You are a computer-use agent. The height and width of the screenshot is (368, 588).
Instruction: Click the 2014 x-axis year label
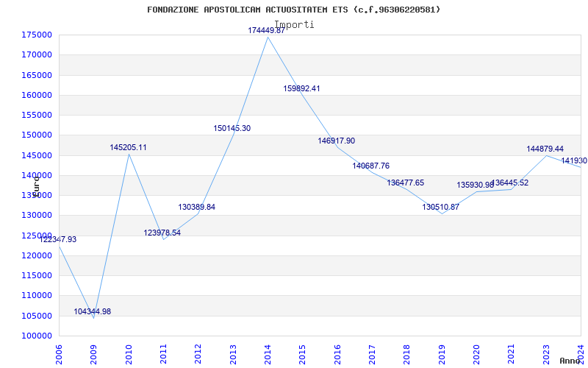[x=268, y=354]
